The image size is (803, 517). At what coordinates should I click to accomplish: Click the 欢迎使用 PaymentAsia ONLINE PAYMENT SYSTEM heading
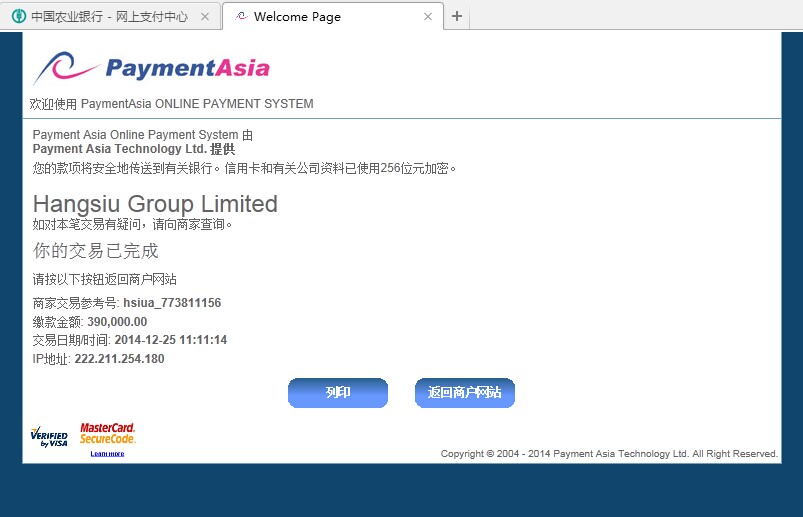click(x=172, y=104)
